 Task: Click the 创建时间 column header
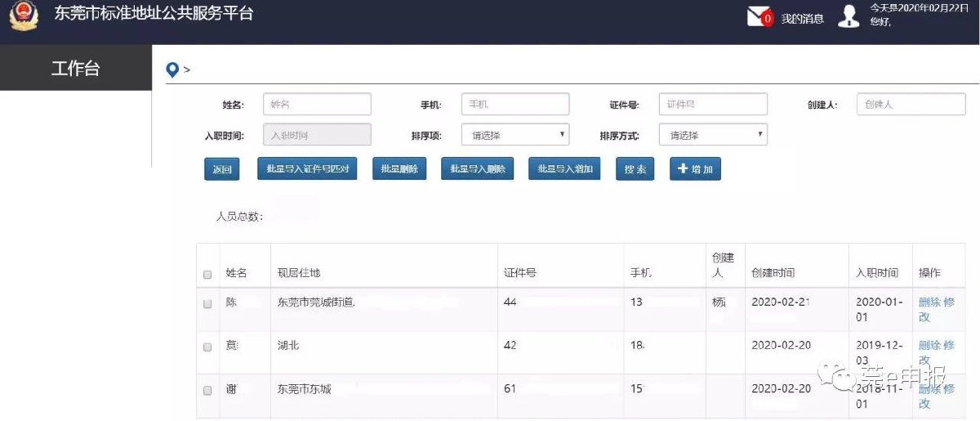773,273
